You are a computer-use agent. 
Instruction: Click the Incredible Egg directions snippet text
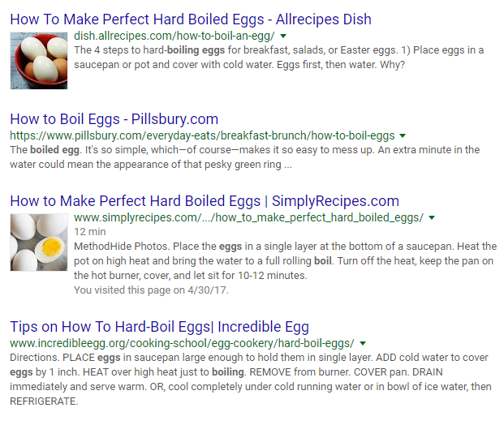251,380
